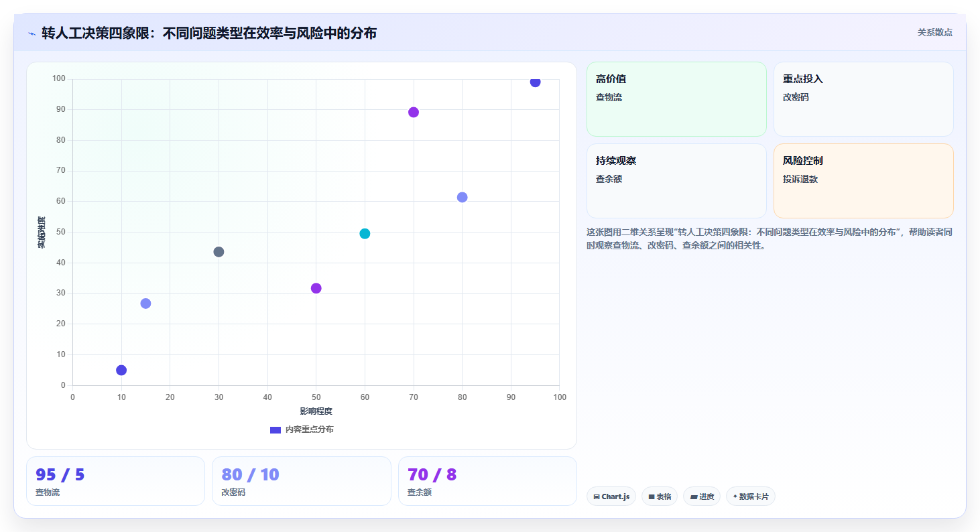Click the lightning icon beside the title
This screenshot has width=980, height=532.
(x=32, y=33)
